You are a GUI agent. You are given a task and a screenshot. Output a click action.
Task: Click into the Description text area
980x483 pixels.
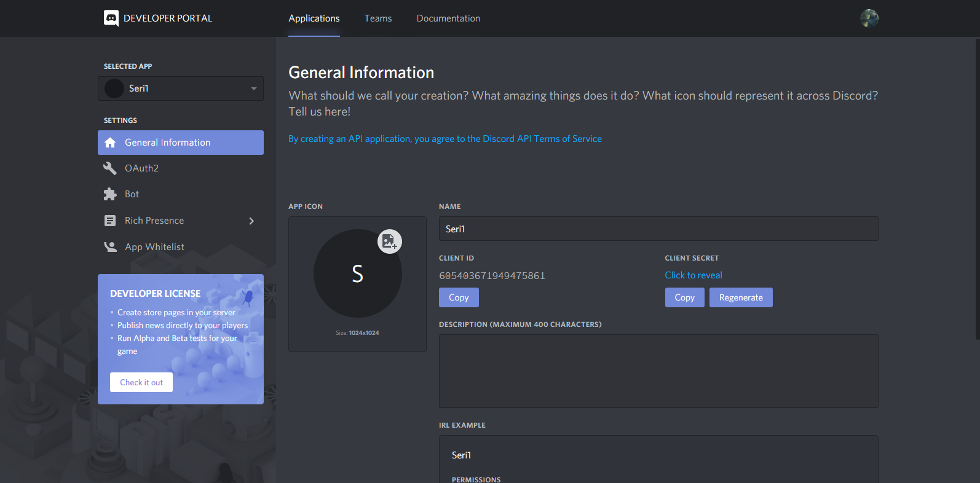[658, 371]
